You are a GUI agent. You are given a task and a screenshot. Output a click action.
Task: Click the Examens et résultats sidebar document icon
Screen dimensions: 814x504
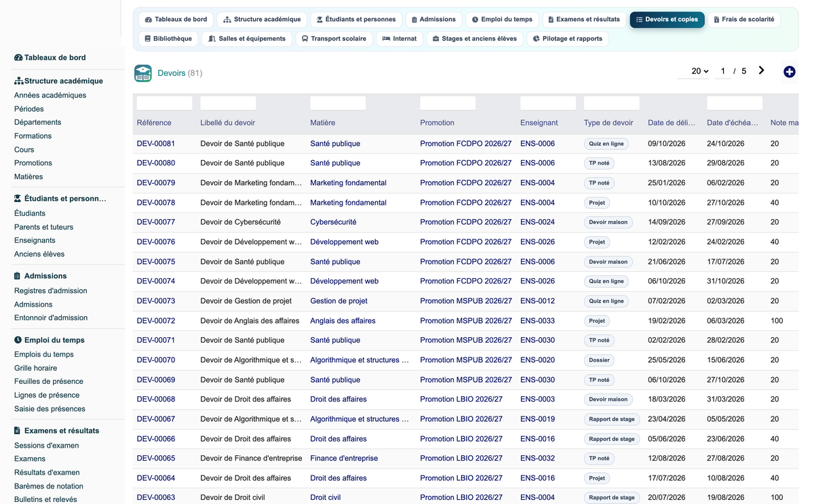tap(17, 431)
